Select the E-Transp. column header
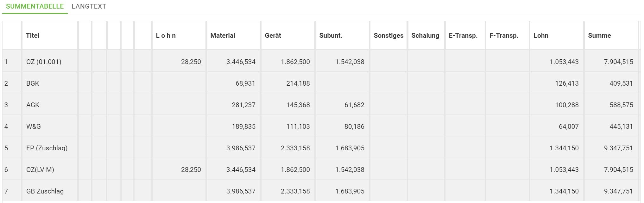 [463, 36]
